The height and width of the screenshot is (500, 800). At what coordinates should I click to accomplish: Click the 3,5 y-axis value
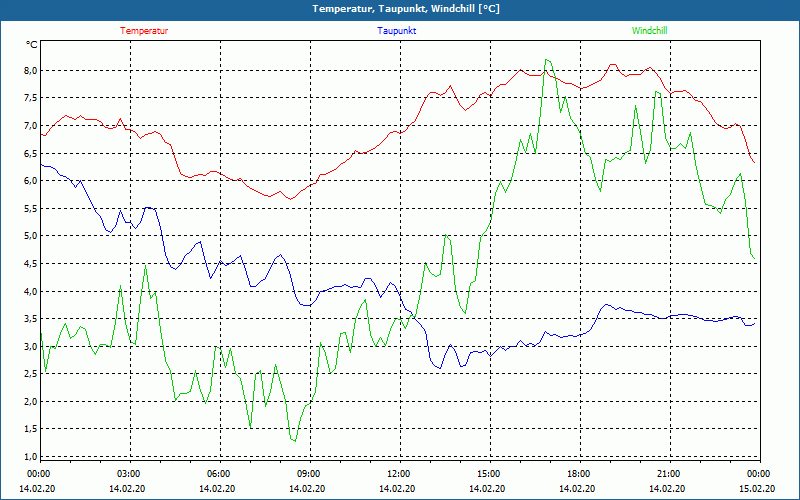pyautogui.click(x=31, y=319)
